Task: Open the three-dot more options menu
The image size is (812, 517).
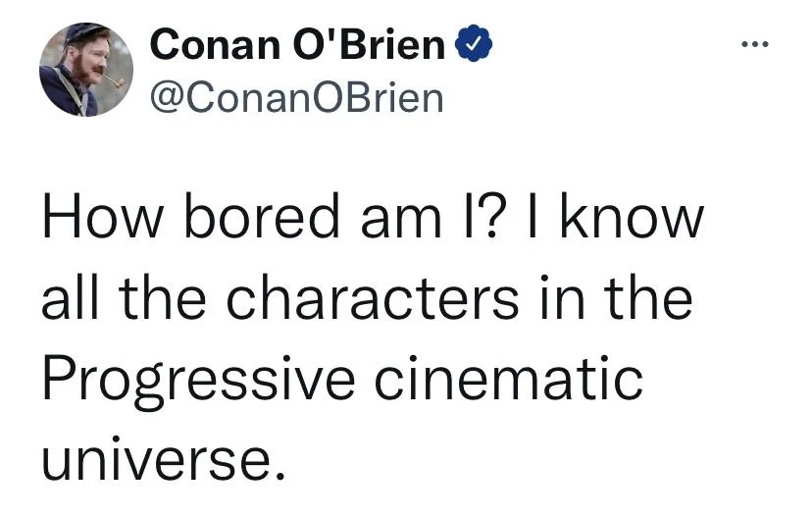Action: pyautogui.click(x=754, y=44)
